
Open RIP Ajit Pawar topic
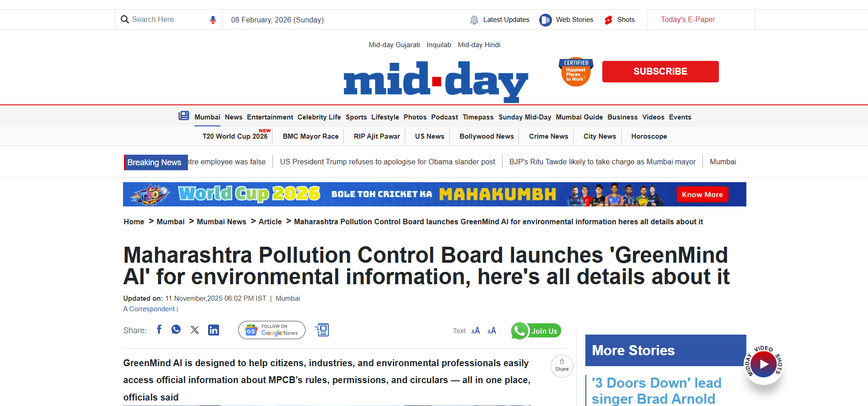377,136
